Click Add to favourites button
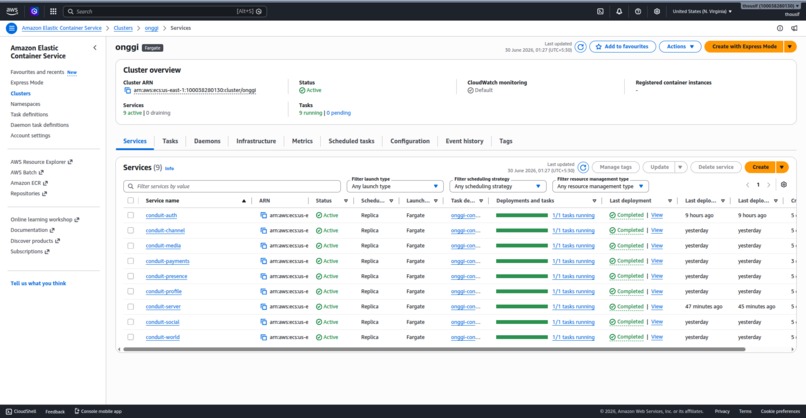 point(622,47)
